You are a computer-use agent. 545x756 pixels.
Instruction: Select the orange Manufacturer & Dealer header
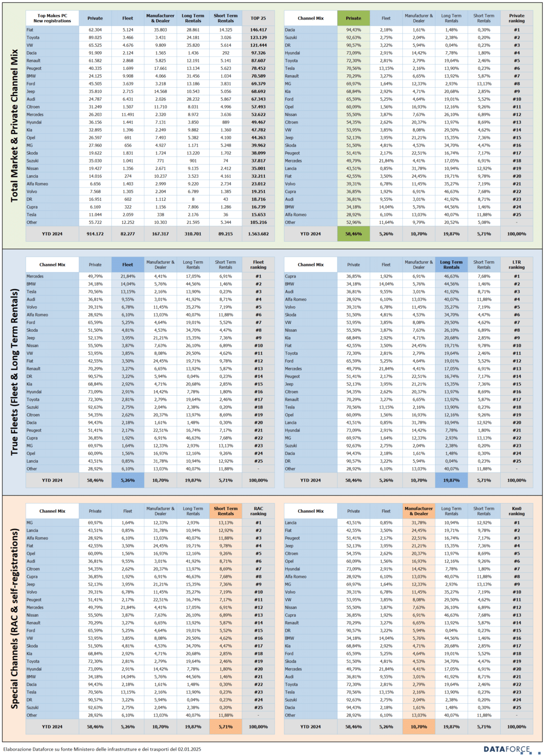click(418, 511)
